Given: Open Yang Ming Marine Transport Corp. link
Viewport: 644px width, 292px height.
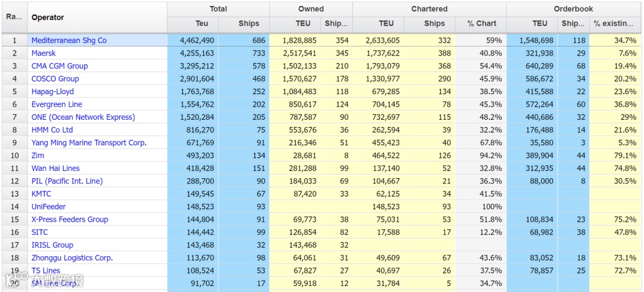Looking at the screenshot, I should click(x=89, y=142).
